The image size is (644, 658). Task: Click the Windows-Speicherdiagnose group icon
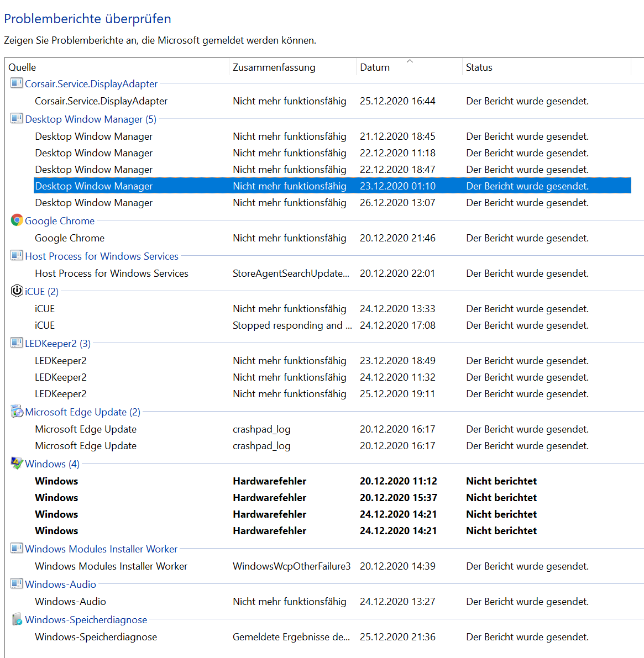point(17,619)
